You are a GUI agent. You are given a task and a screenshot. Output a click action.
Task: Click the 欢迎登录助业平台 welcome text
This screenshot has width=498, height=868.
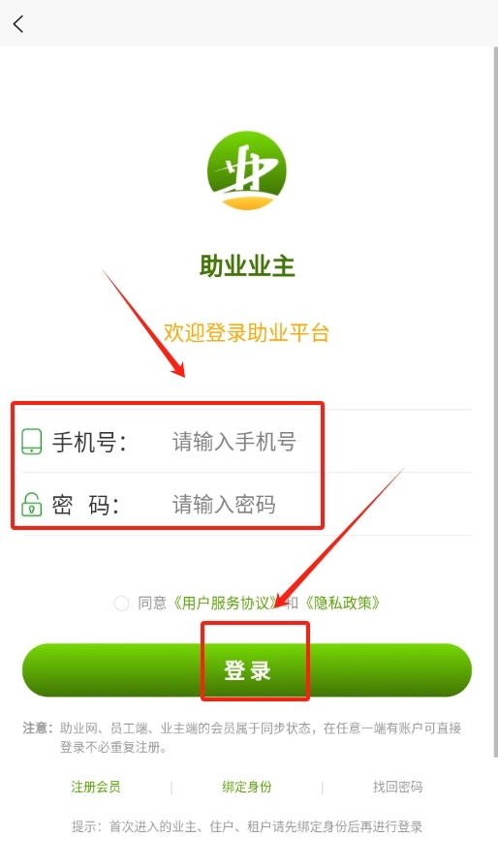(x=247, y=332)
